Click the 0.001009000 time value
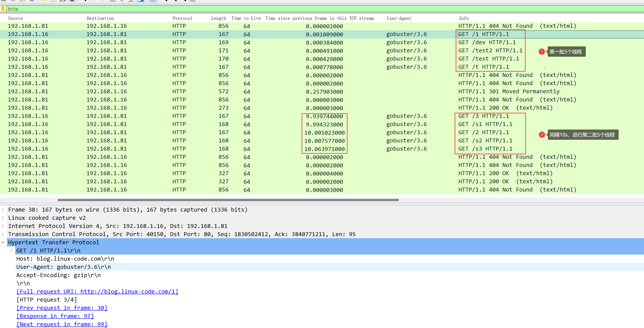Screen dimensions: 644x328 [324, 34]
